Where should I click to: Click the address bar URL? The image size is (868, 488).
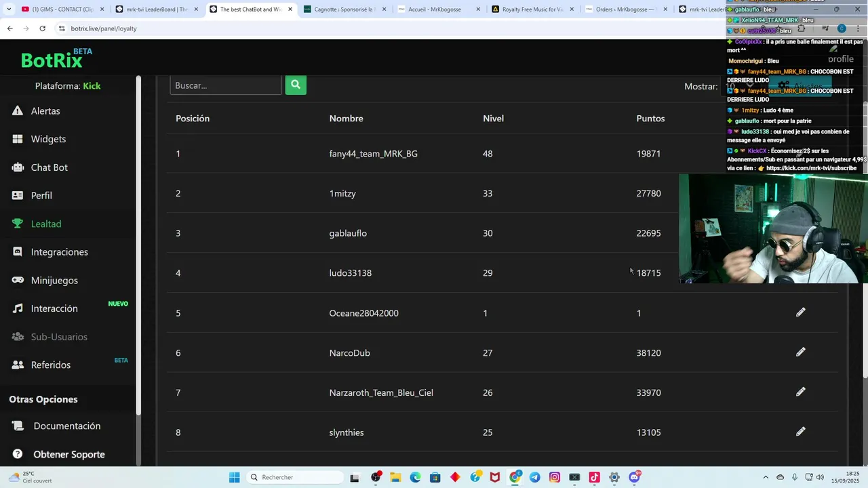104,28
